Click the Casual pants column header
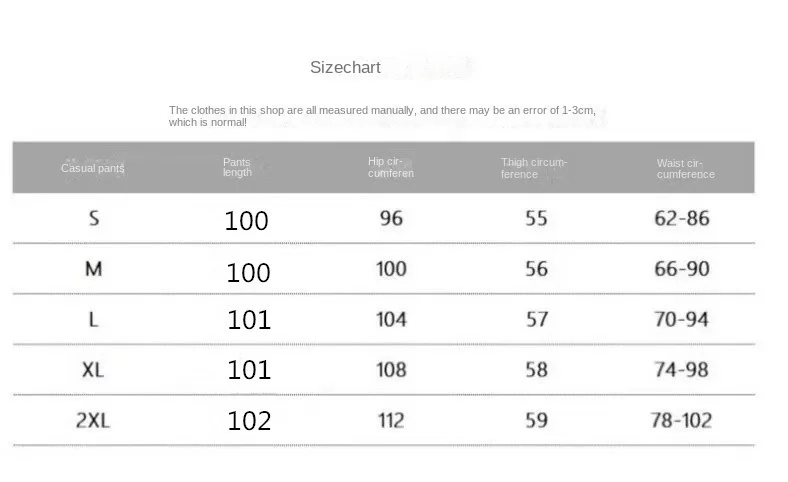The width and height of the screenshot is (788, 482). pos(93,168)
